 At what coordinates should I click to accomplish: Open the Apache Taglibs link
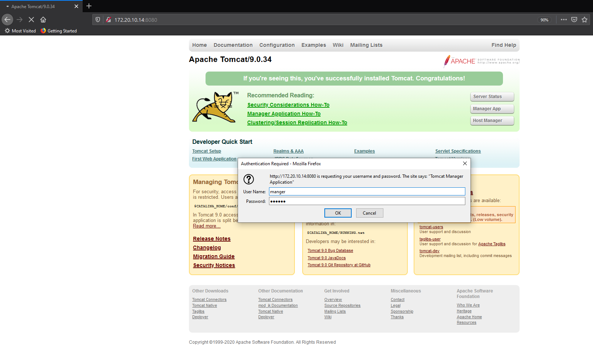[x=492, y=244]
